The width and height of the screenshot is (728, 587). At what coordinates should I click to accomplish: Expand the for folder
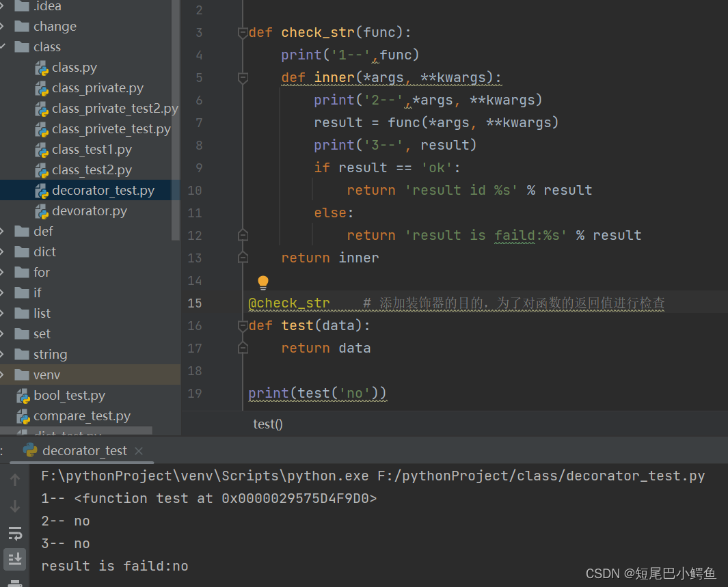click(2, 272)
